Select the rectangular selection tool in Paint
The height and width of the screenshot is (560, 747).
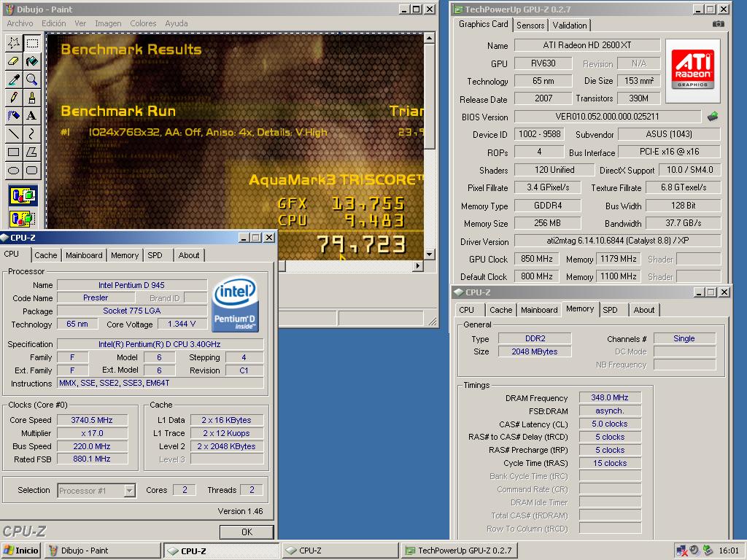tap(32, 43)
